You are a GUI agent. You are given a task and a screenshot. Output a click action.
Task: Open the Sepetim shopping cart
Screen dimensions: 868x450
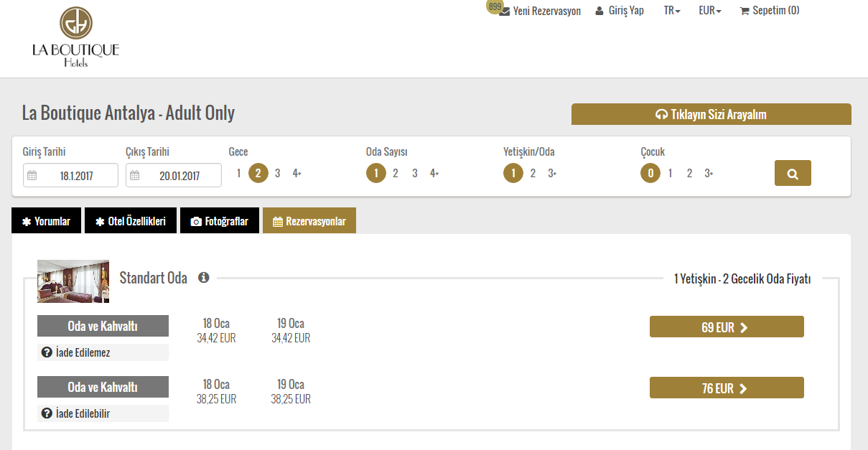[x=769, y=11]
